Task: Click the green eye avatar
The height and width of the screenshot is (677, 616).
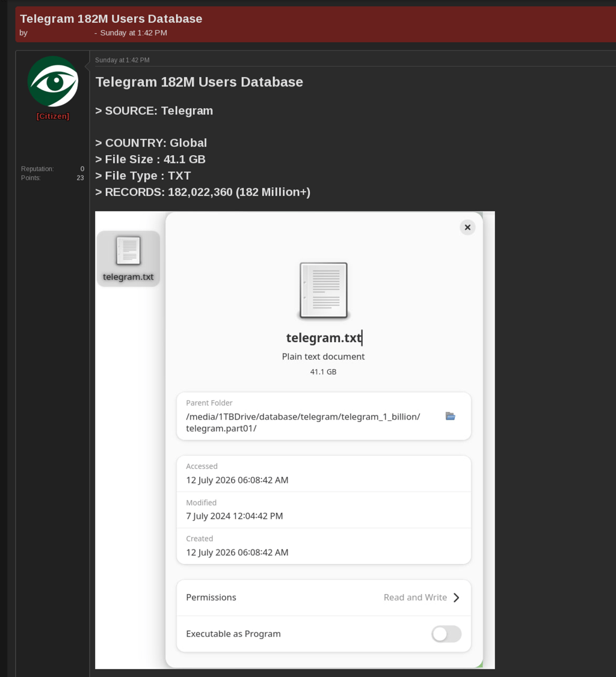Action: click(53, 82)
